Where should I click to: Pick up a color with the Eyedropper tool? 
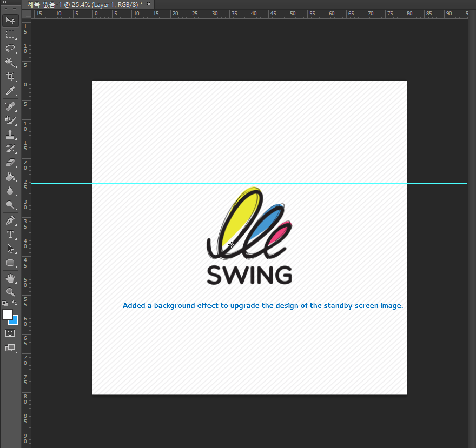coord(10,91)
